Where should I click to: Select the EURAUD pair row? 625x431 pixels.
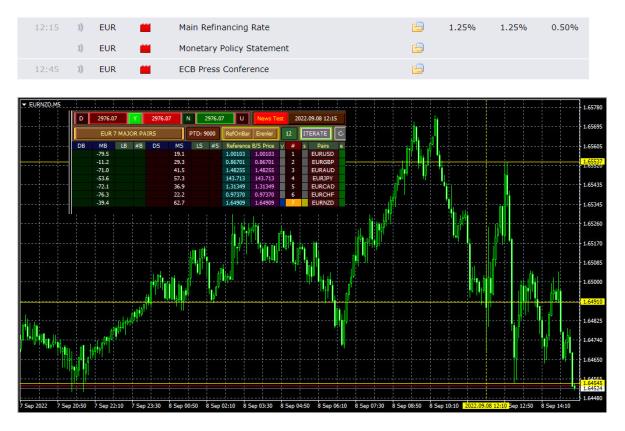(x=323, y=170)
